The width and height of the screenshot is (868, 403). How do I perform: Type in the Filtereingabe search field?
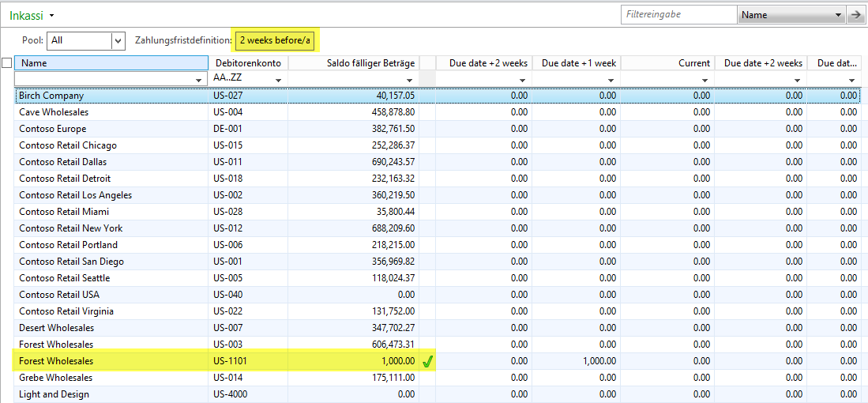678,14
